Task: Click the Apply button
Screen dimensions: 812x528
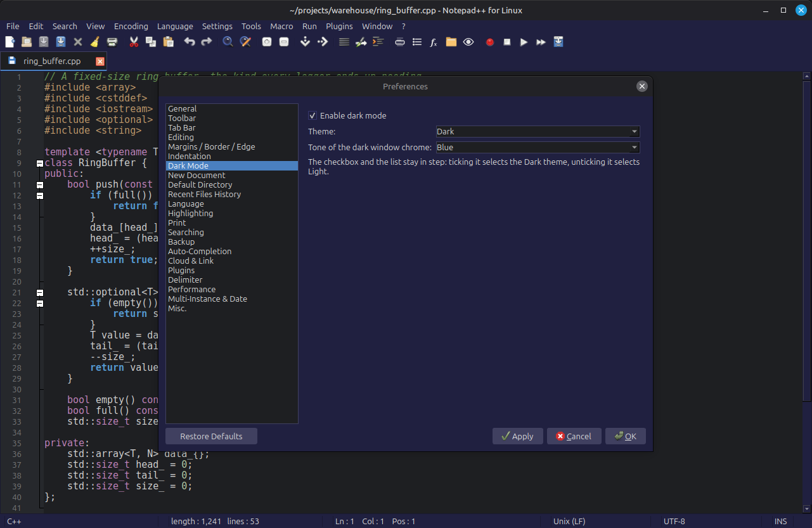Action: click(x=517, y=436)
